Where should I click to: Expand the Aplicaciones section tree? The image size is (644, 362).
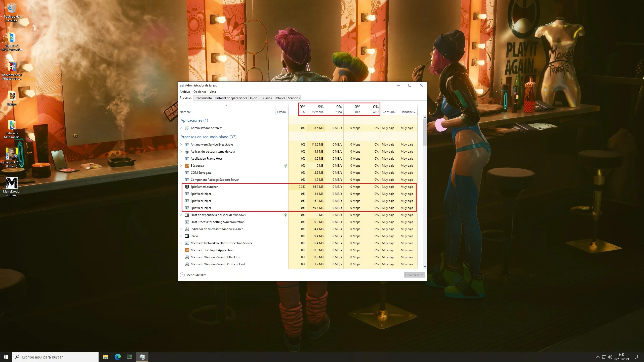[x=181, y=128]
